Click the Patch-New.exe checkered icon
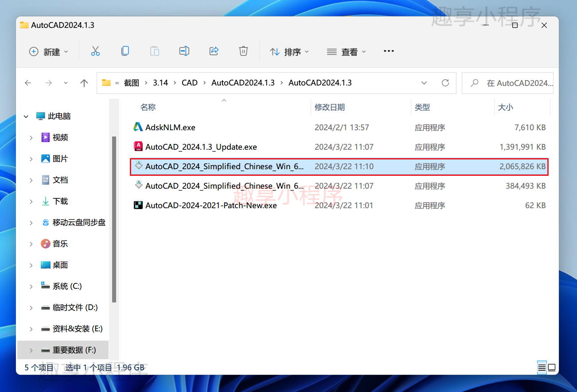The width and height of the screenshot is (577, 392). (138, 205)
